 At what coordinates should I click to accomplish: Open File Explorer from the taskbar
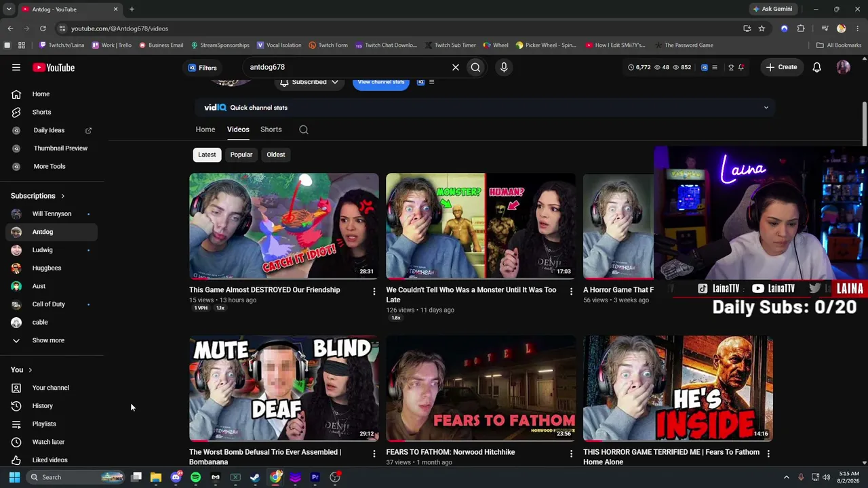(156, 477)
